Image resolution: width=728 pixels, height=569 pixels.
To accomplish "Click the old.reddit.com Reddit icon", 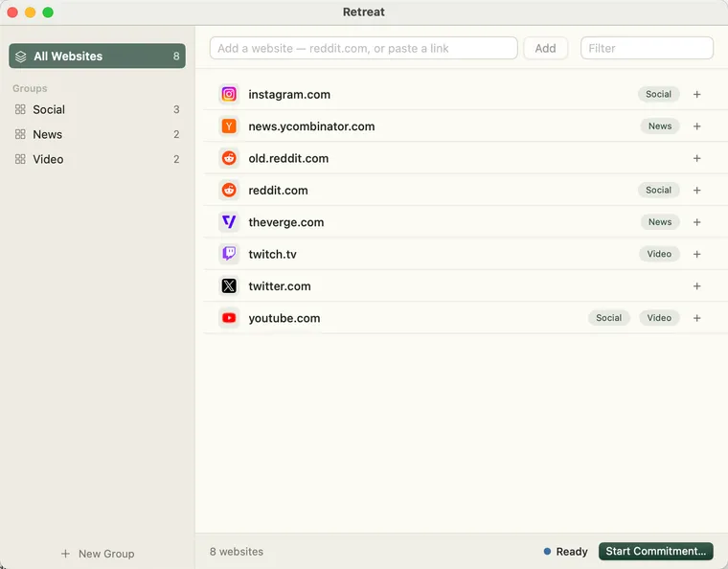I will pyautogui.click(x=229, y=158).
